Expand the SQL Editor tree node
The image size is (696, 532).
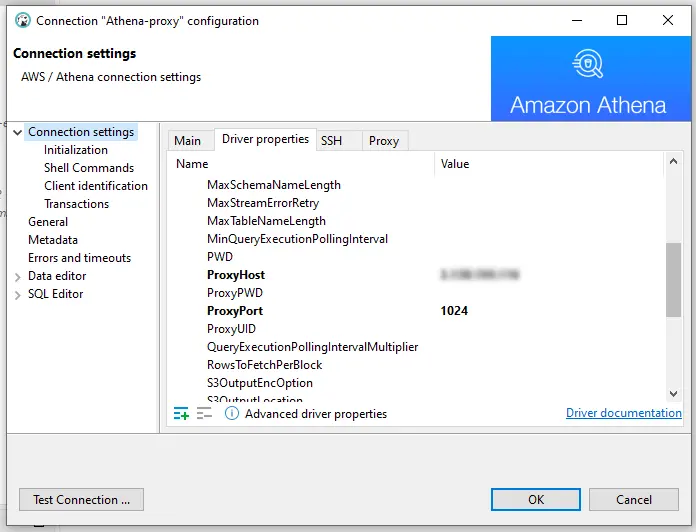pyautogui.click(x=18, y=295)
